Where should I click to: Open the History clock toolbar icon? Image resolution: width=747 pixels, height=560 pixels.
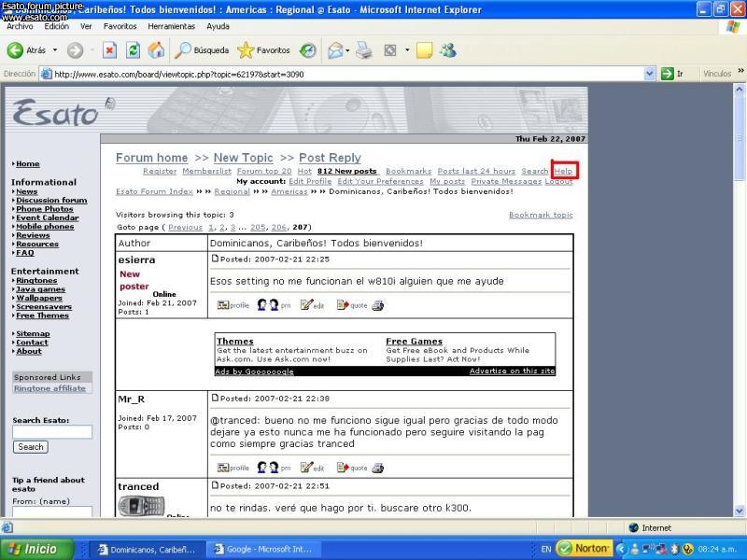[x=308, y=50]
